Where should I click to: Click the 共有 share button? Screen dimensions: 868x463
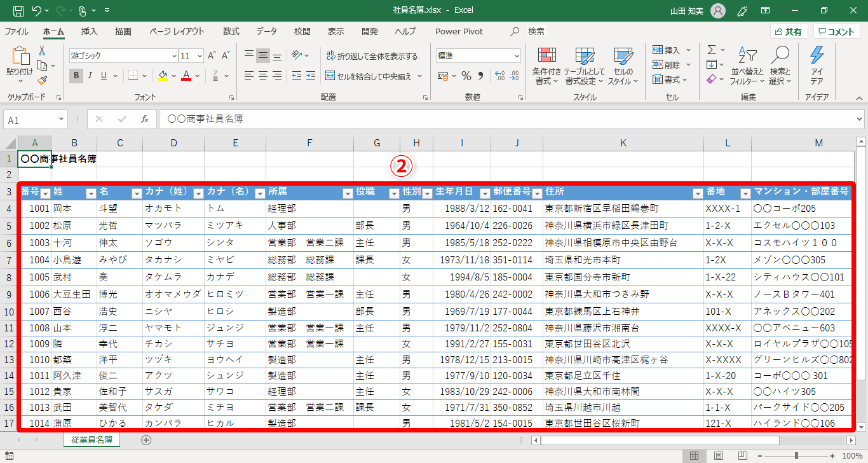click(x=789, y=32)
